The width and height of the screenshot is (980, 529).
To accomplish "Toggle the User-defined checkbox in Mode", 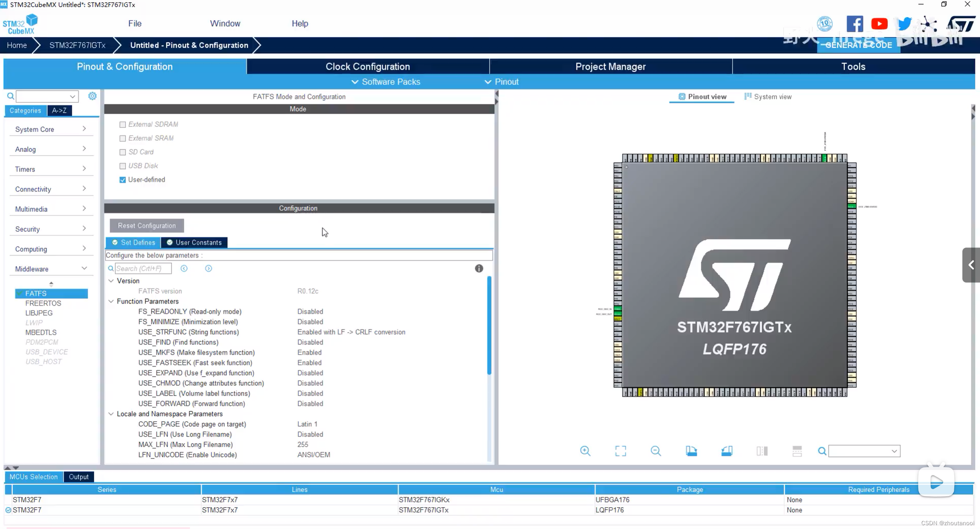I will click(122, 179).
